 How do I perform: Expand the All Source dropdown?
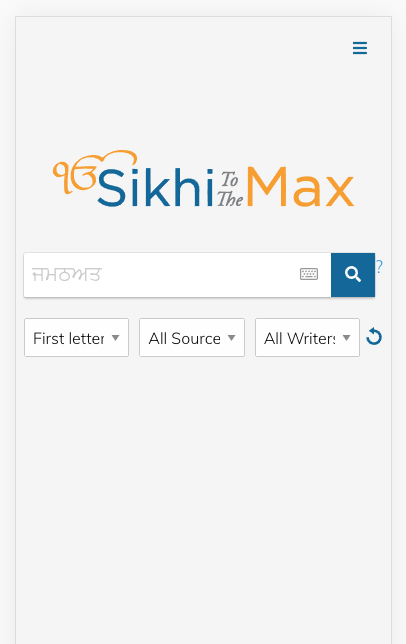point(192,337)
